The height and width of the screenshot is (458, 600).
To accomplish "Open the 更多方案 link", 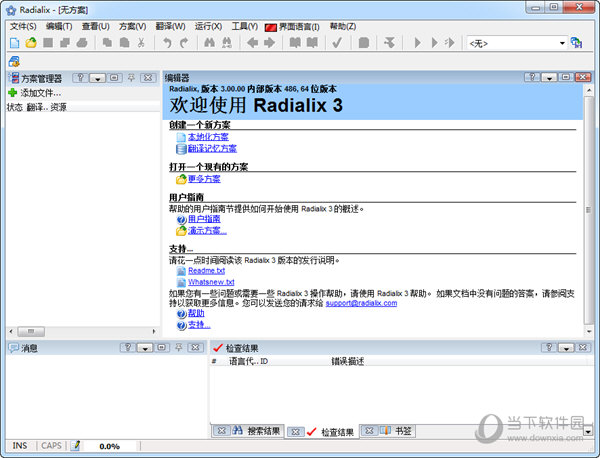I will click(204, 179).
